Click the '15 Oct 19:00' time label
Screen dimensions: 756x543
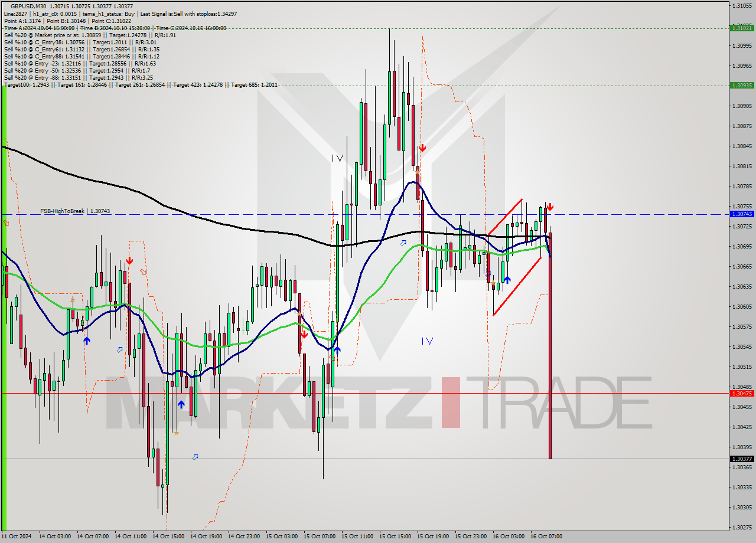click(x=432, y=537)
